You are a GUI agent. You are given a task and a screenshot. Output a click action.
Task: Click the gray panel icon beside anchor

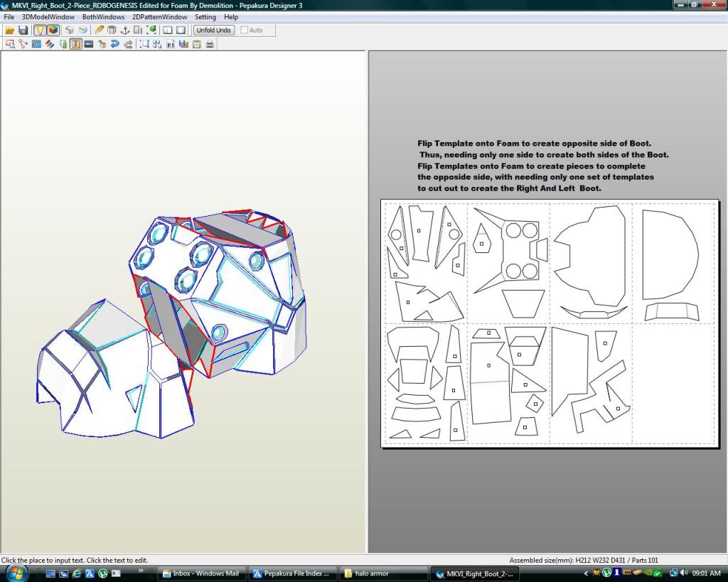click(x=138, y=30)
